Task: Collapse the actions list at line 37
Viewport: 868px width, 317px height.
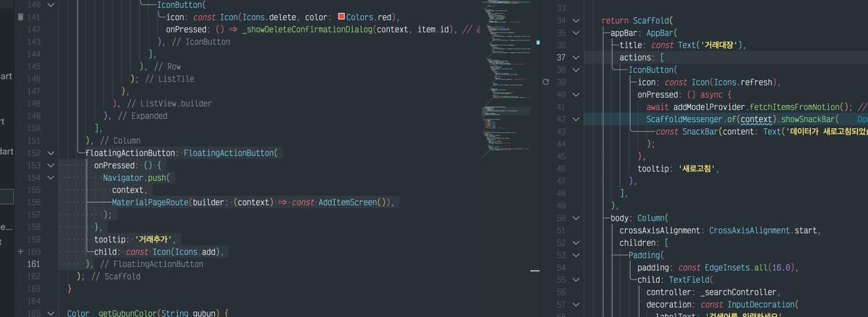Action: [x=576, y=57]
